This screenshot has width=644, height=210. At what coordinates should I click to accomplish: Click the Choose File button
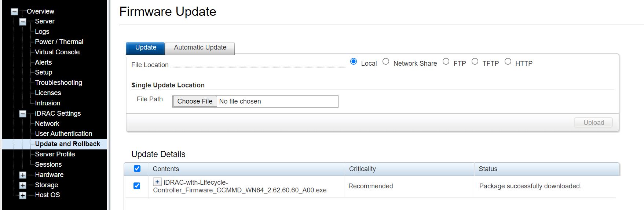(195, 101)
